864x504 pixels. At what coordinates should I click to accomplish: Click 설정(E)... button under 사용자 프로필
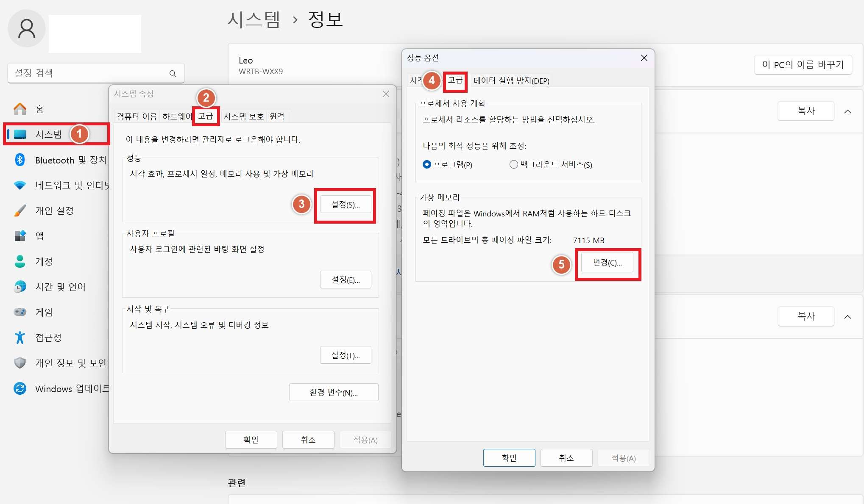point(346,280)
